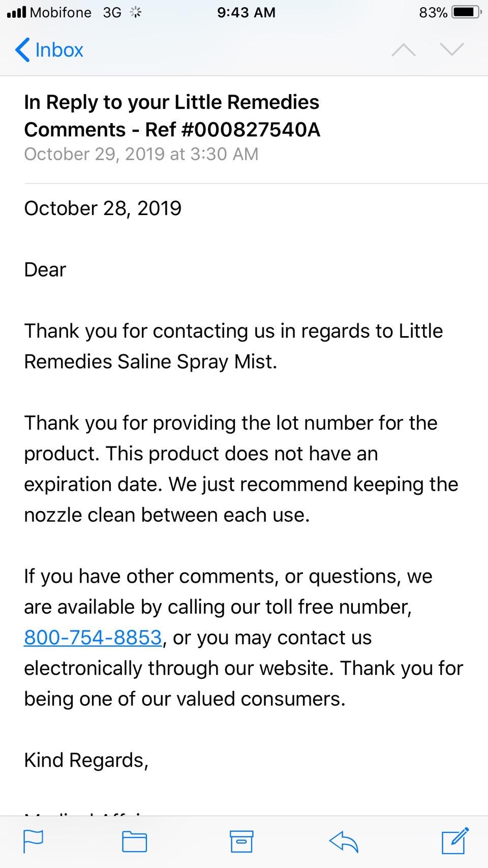Tap the Dear greeting line
This screenshot has width=488, height=868.
tap(45, 270)
